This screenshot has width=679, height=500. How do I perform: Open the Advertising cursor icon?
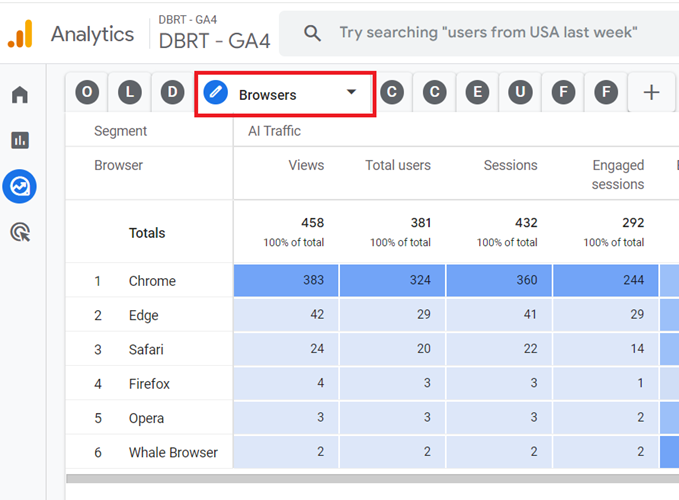pyautogui.click(x=20, y=232)
